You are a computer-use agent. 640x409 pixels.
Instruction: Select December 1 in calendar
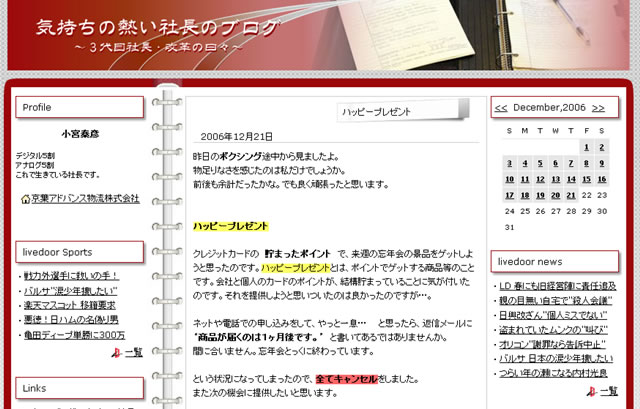(x=586, y=147)
